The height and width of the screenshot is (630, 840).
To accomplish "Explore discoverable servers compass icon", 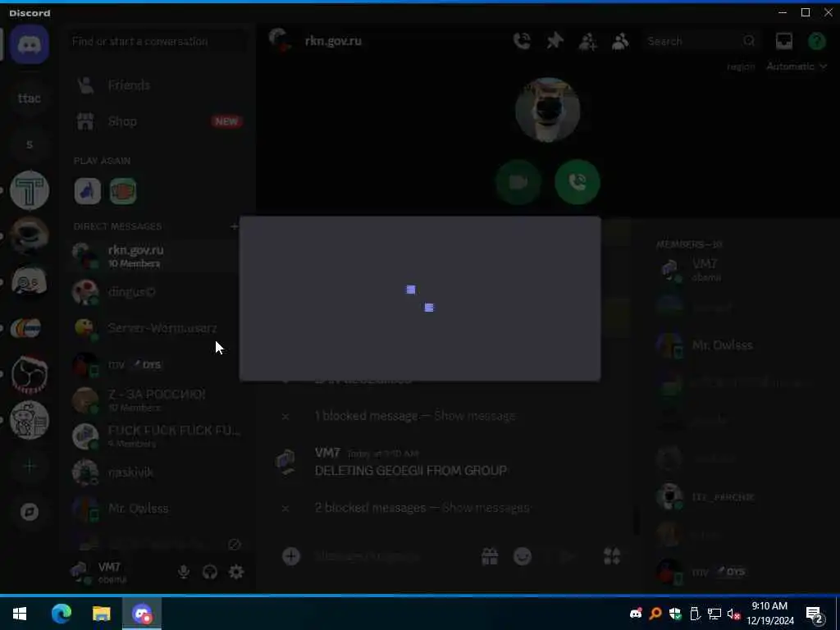I will pos(30,512).
